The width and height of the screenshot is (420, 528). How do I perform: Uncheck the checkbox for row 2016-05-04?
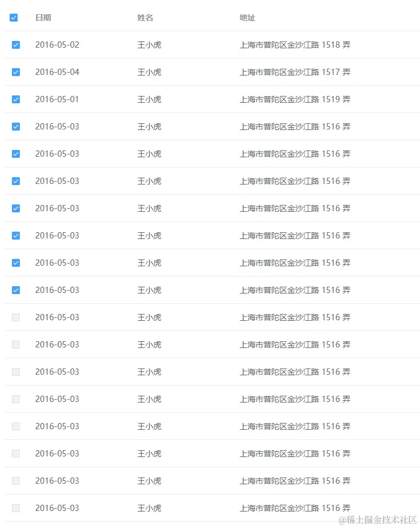(x=16, y=72)
